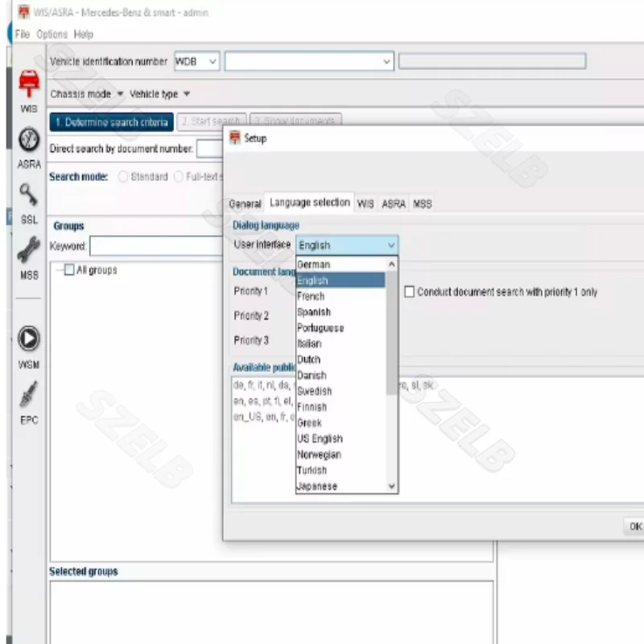Switch to the General tab

coord(245,204)
